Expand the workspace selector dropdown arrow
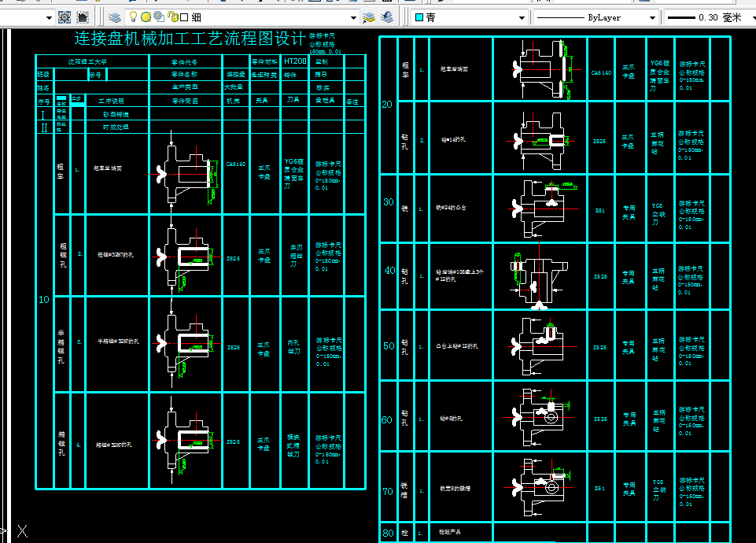The image size is (756, 543). click(49, 18)
